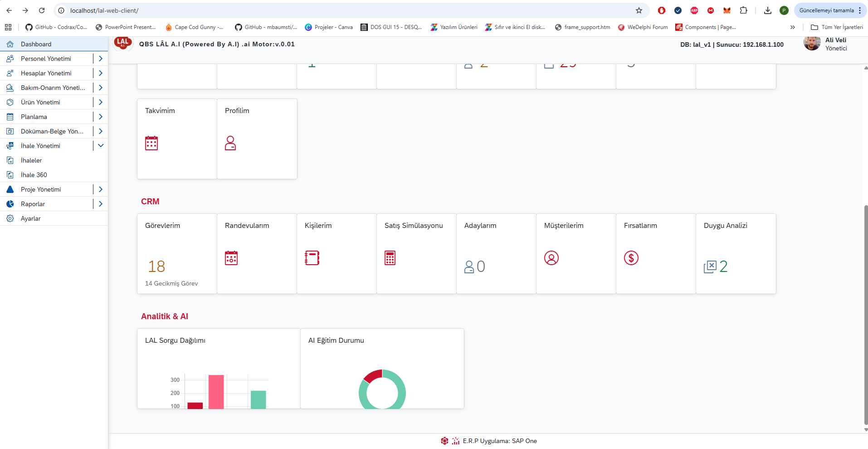Open Satış Simülasyonu calculator icon
This screenshot has height=449, width=868.
[x=390, y=258]
